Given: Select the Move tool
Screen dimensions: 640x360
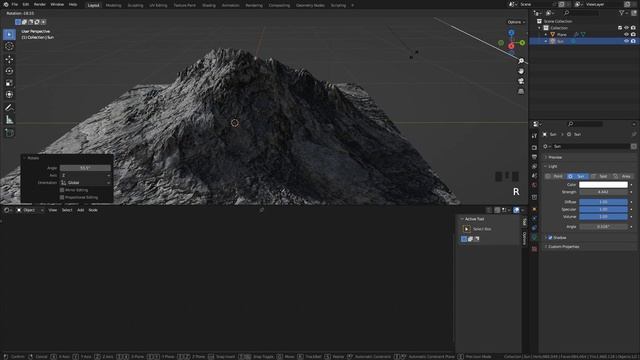Looking at the screenshot, I should coord(9,59).
